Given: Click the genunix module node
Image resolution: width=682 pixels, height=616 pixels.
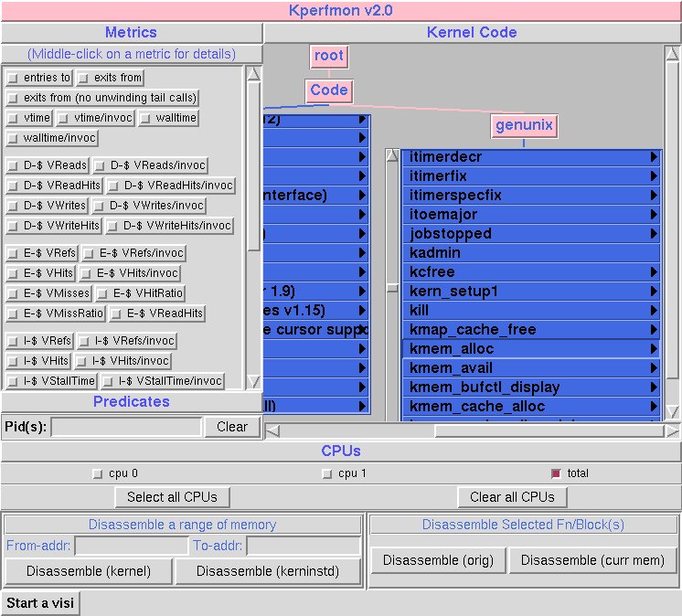Looking at the screenshot, I should pyautogui.click(x=524, y=125).
